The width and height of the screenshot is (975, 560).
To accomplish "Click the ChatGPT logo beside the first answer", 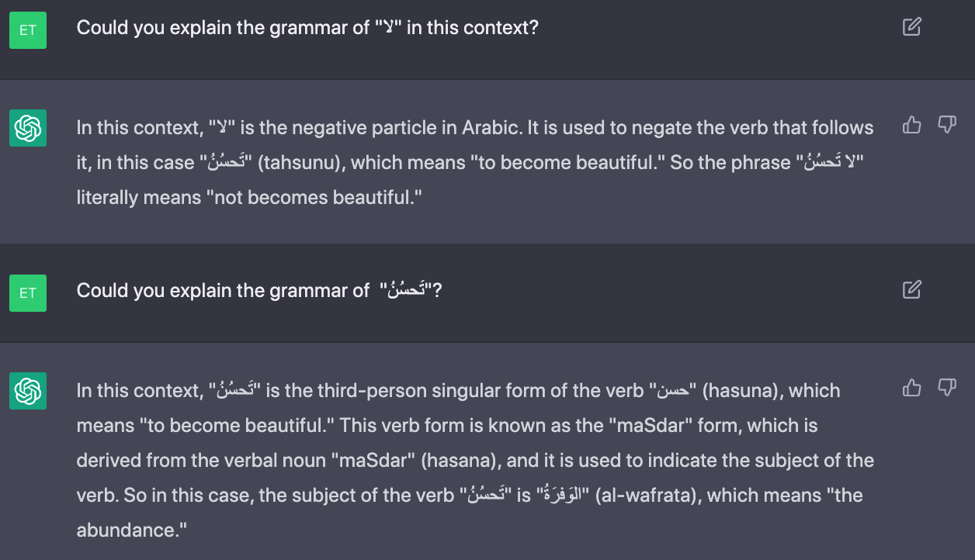I will tap(28, 128).
